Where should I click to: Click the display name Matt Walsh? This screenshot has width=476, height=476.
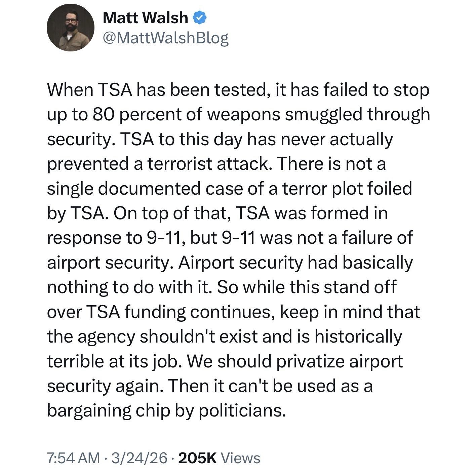coord(145,17)
